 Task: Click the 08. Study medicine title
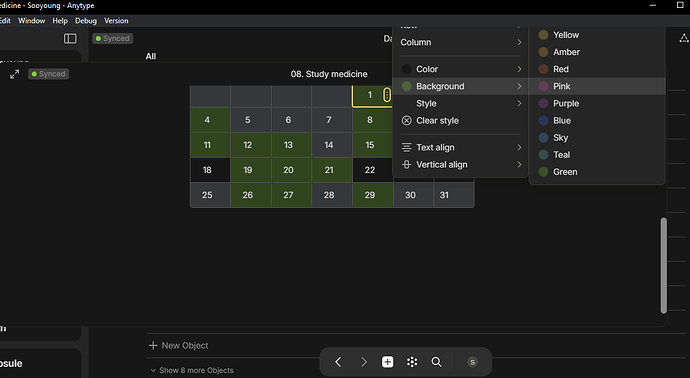329,74
